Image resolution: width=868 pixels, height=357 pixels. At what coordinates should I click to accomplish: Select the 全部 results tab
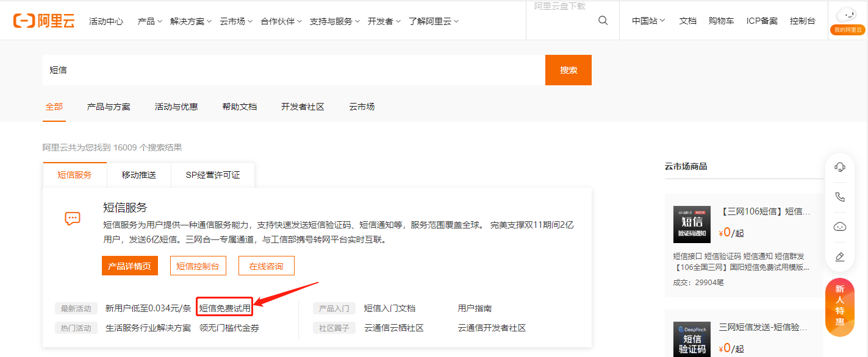[x=54, y=107]
